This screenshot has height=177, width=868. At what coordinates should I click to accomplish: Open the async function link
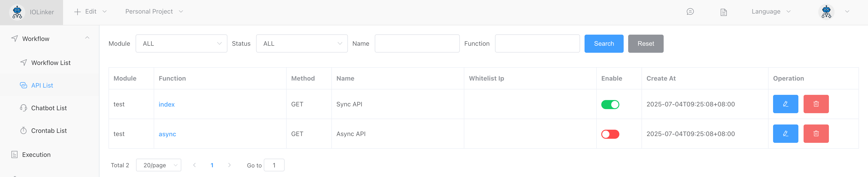[x=167, y=134]
